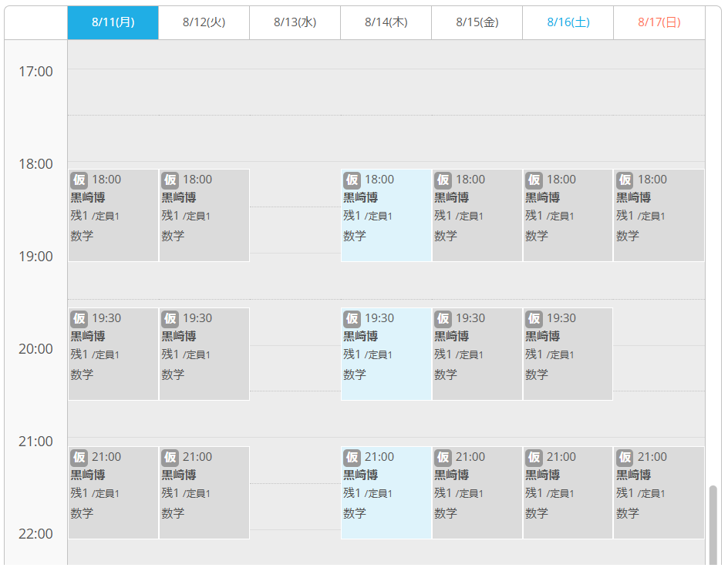Click the 仮 badge on 8/15 18:00 slot

pos(443,180)
